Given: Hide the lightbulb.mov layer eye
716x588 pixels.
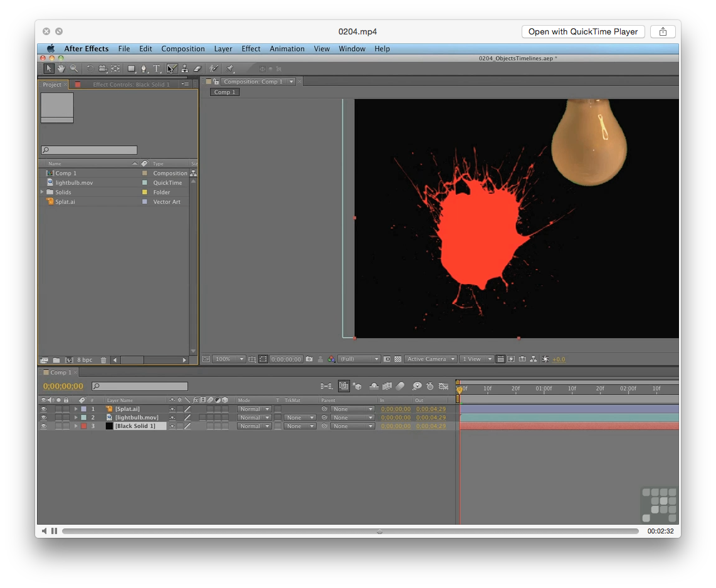Looking at the screenshot, I should [x=44, y=417].
